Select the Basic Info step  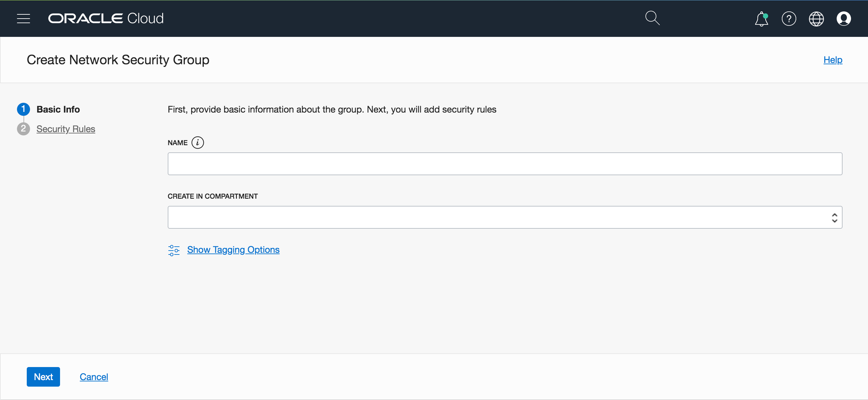(x=58, y=109)
